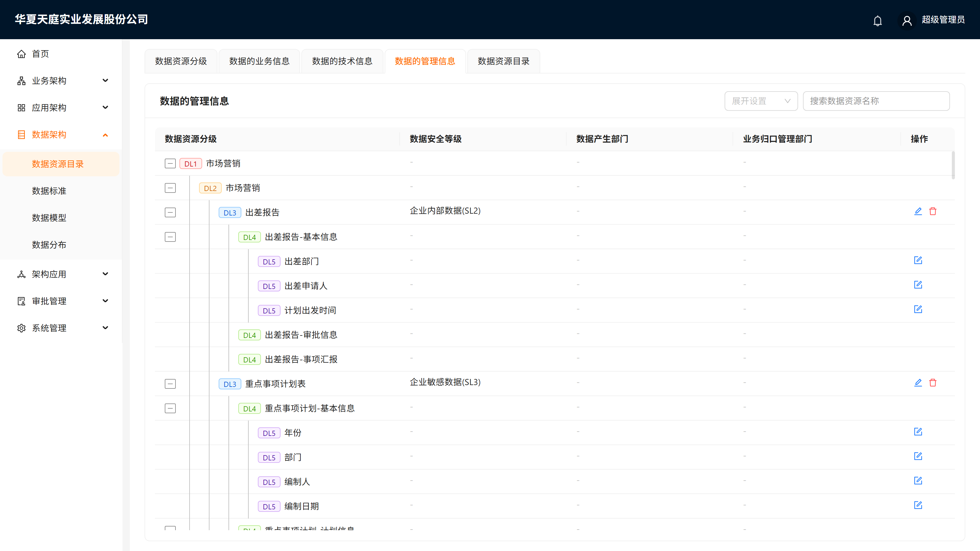Image resolution: width=980 pixels, height=551 pixels.
Task: Collapse the DL1 市场营销 node
Action: tap(170, 163)
